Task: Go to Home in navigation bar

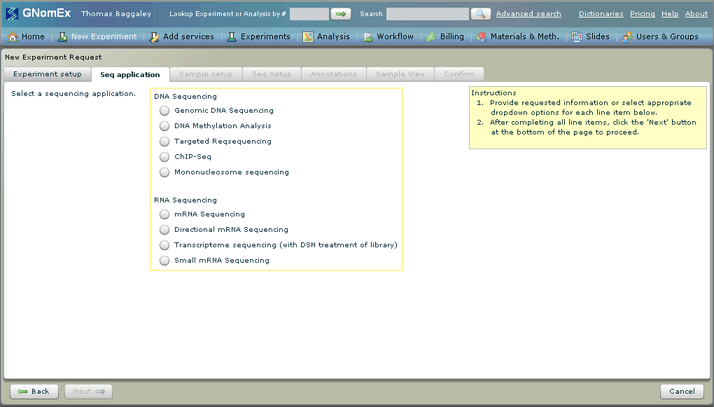Action: click(x=26, y=37)
